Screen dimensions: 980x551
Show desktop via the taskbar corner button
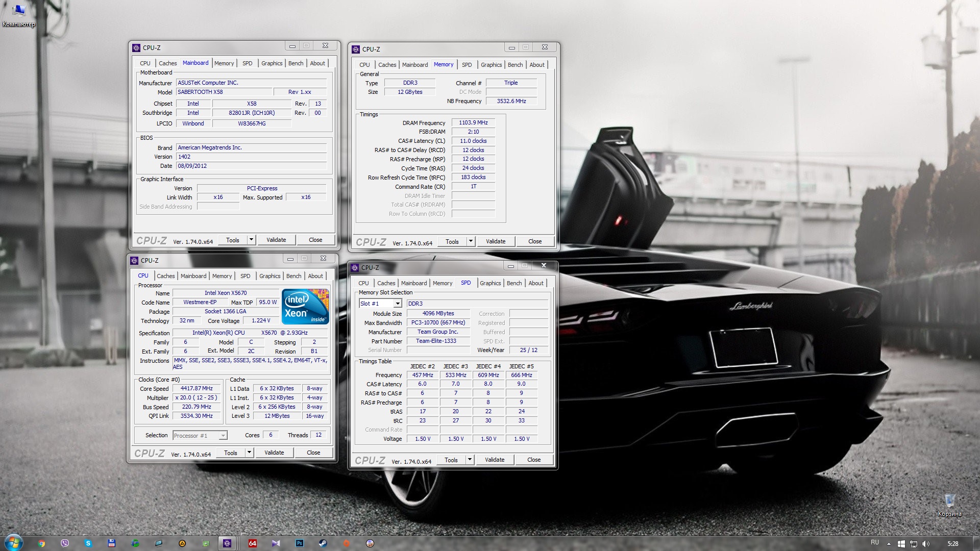[976, 543]
